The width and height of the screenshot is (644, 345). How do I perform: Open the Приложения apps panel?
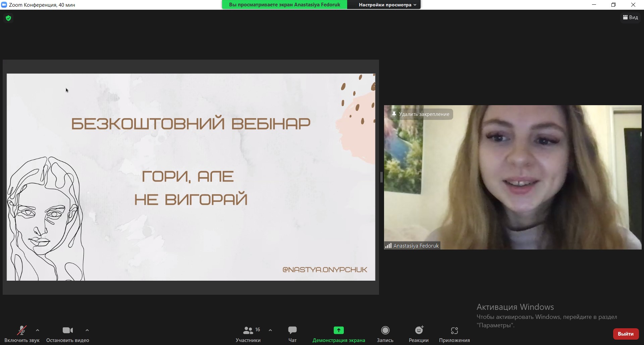coord(454,334)
